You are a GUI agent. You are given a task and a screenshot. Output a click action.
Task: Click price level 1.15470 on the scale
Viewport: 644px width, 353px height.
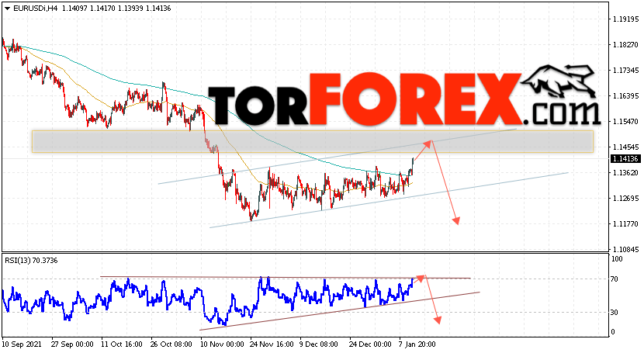[625, 122]
